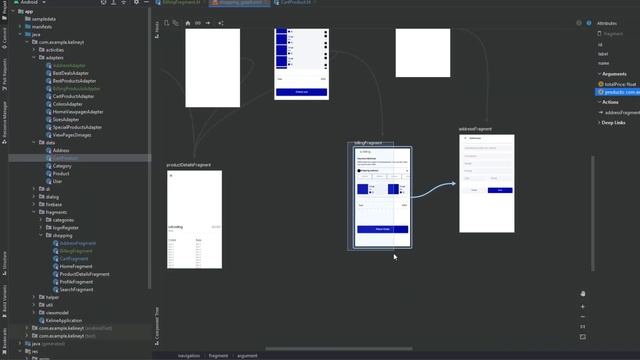
Task: Open the Android project view dropdown
Action: point(30,2)
